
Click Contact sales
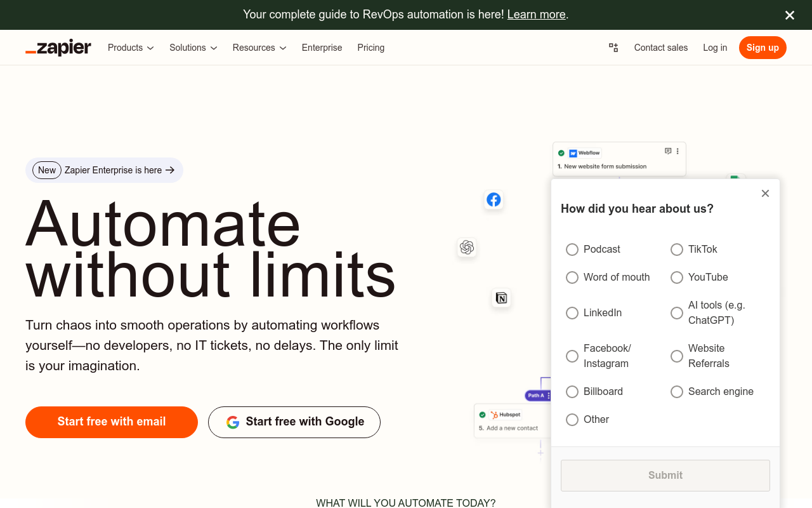(x=661, y=48)
